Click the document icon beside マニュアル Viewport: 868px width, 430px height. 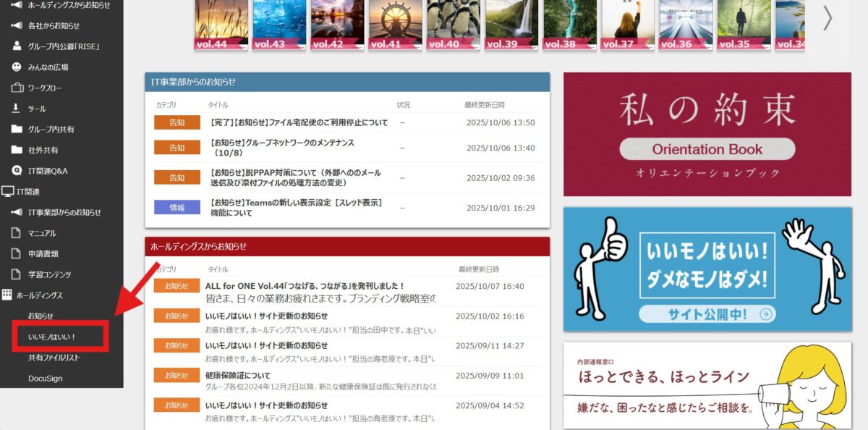click(x=16, y=233)
